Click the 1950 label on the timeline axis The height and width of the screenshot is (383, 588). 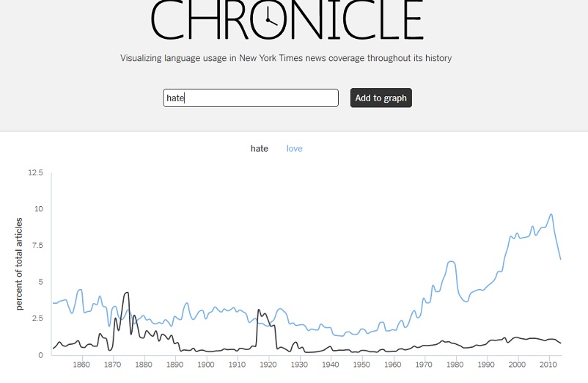[x=361, y=365]
